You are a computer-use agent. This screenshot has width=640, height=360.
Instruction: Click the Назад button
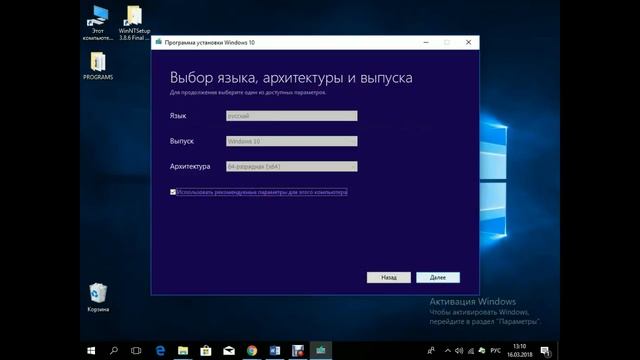tap(389, 278)
